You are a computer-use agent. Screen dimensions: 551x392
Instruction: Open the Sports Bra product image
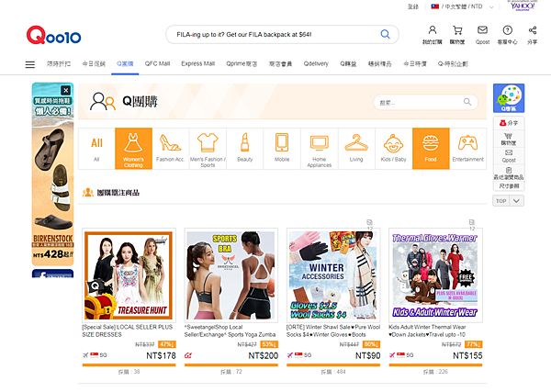click(231, 275)
